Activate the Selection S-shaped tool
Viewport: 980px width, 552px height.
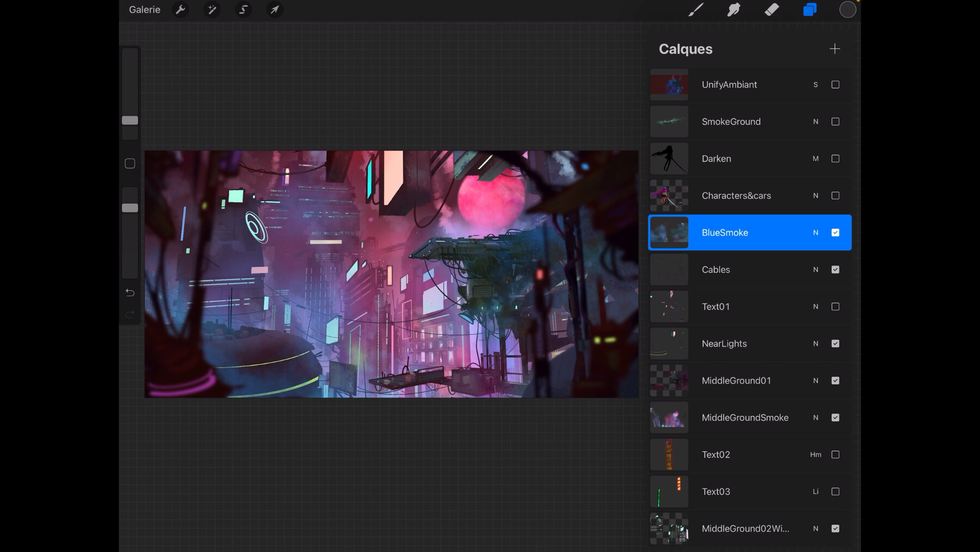coord(243,10)
